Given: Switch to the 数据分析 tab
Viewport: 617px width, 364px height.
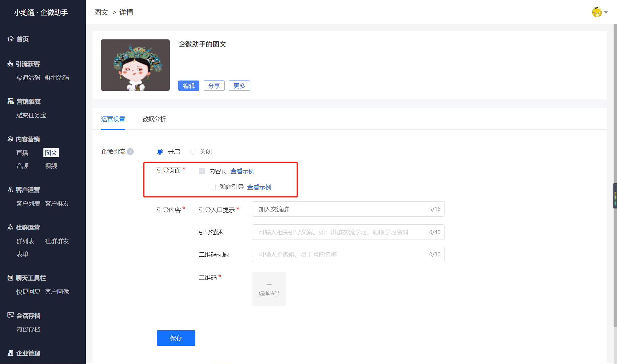Looking at the screenshot, I should click(x=154, y=119).
